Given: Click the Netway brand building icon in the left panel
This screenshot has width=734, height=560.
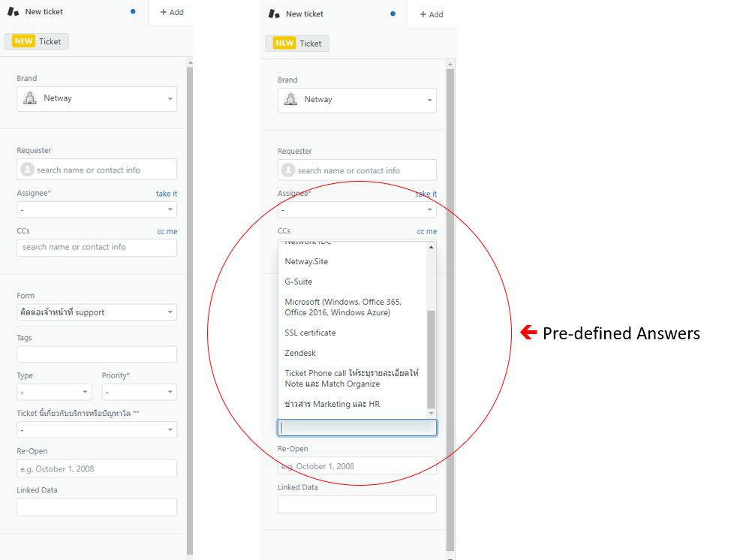Looking at the screenshot, I should pyautogui.click(x=30, y=98).
